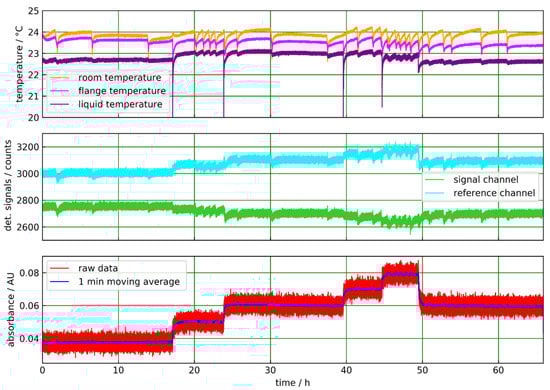This screenshot has width=550, height=390.
Task: Select the reference channel legend label
Action: [x=494, y=193]
